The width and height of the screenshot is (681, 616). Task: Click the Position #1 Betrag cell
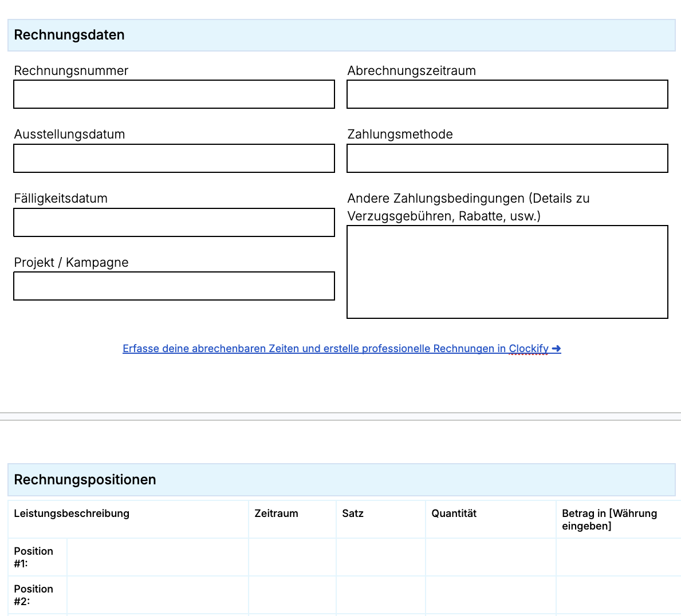tap(619, 558)
